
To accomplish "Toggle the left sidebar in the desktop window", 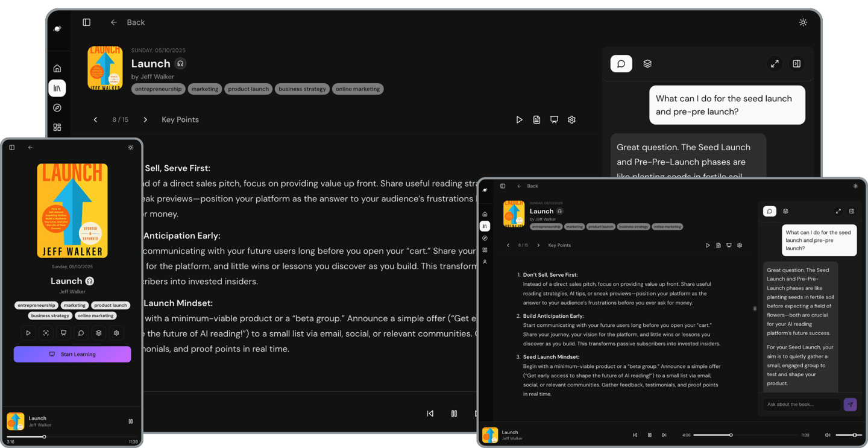I will (x=87, y=22).
